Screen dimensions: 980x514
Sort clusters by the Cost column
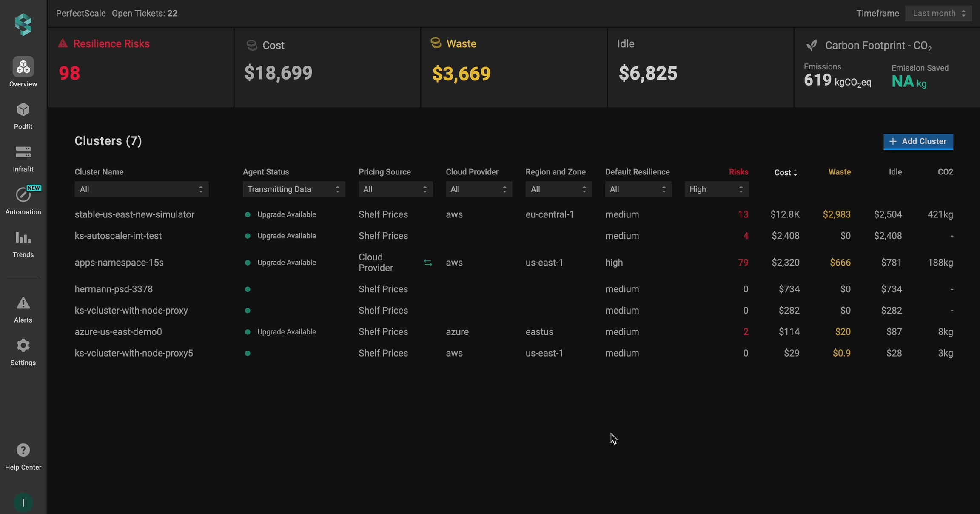(785, 172)
